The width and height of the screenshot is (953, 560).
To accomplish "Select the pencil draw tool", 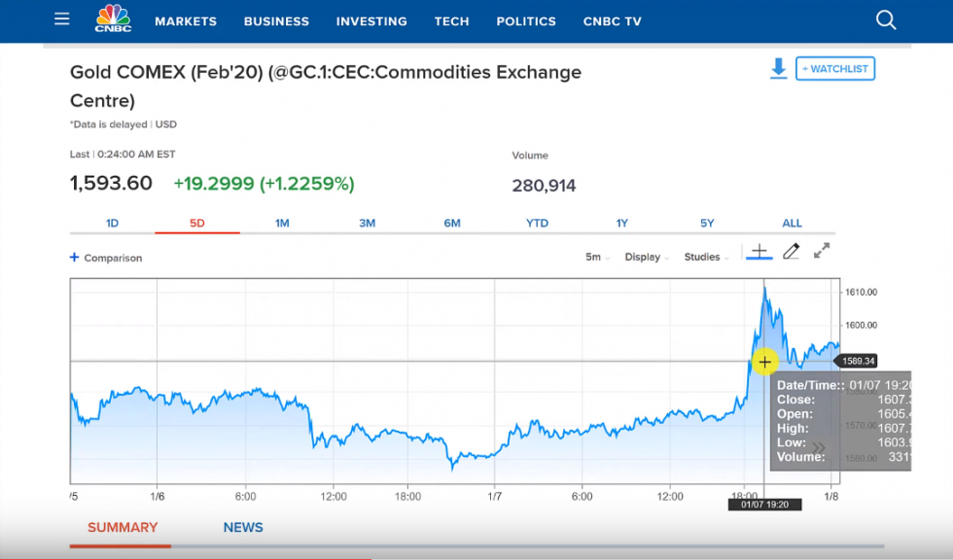I will [791, 252].
